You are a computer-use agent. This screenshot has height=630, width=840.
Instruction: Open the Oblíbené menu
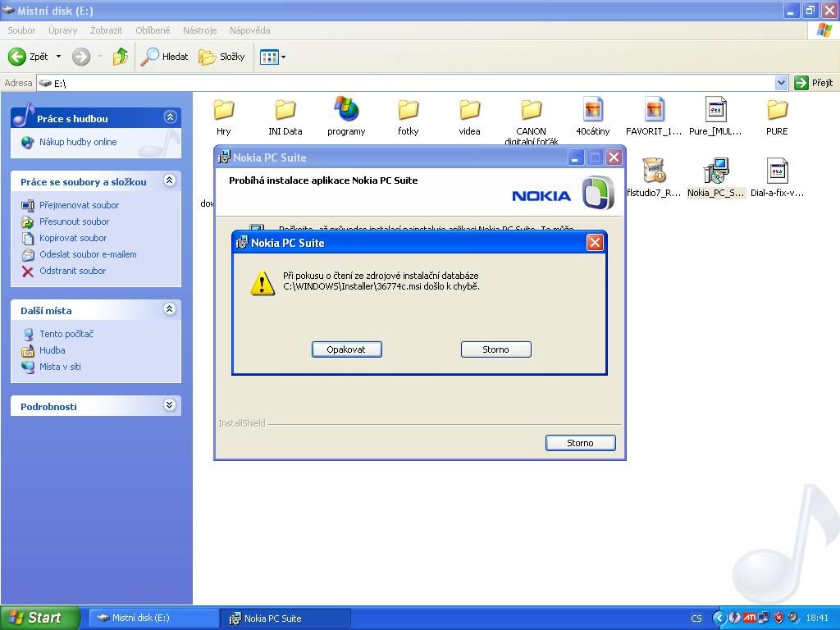153,30
